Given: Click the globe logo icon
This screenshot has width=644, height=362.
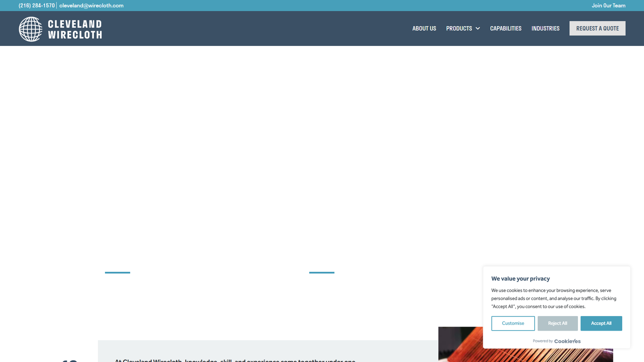Looking at the screenshot, I should [31, 29].
